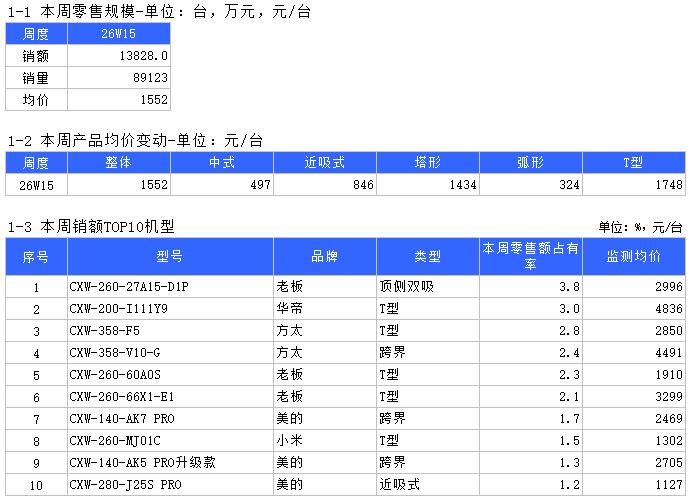Click the price 1910 for CXW-260-60A0S
691x503 pixels.
[x=669, y=375]
